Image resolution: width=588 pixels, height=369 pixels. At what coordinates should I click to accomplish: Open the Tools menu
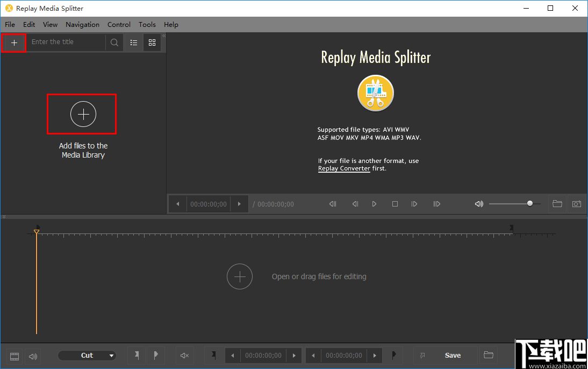coord(147,24)
